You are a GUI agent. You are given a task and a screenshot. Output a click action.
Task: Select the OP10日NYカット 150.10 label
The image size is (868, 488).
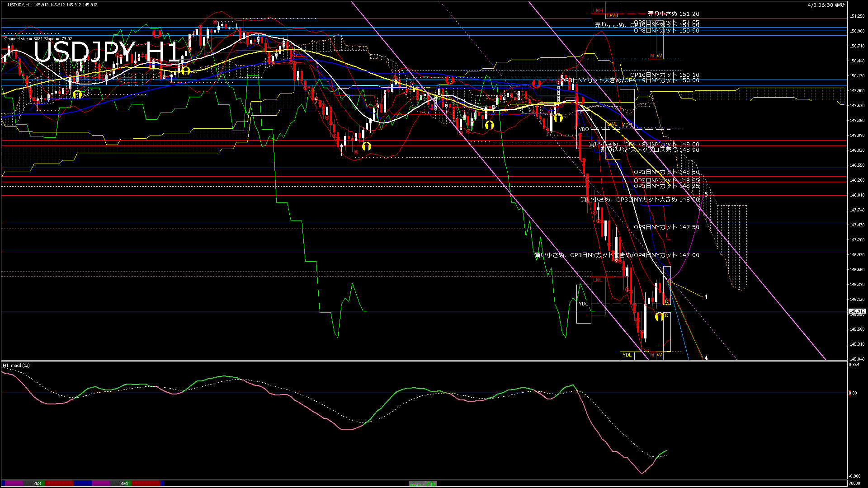point(665,75)
